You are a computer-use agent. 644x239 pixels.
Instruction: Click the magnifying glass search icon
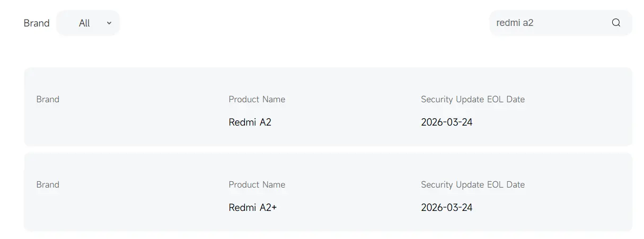pyautogui.click(x=616, y=23)
